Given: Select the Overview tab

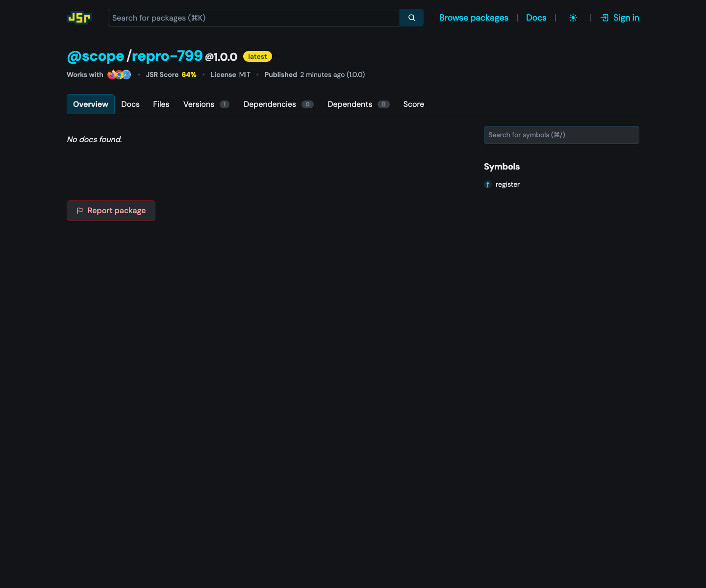Looking at the screenshot, I should pos(91,104).
